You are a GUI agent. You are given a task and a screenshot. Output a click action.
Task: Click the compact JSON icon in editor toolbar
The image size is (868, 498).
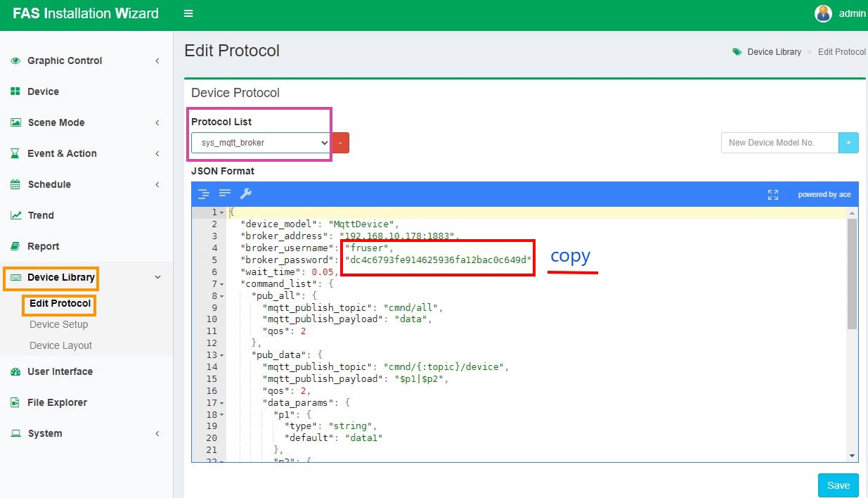tap(225, 194)
